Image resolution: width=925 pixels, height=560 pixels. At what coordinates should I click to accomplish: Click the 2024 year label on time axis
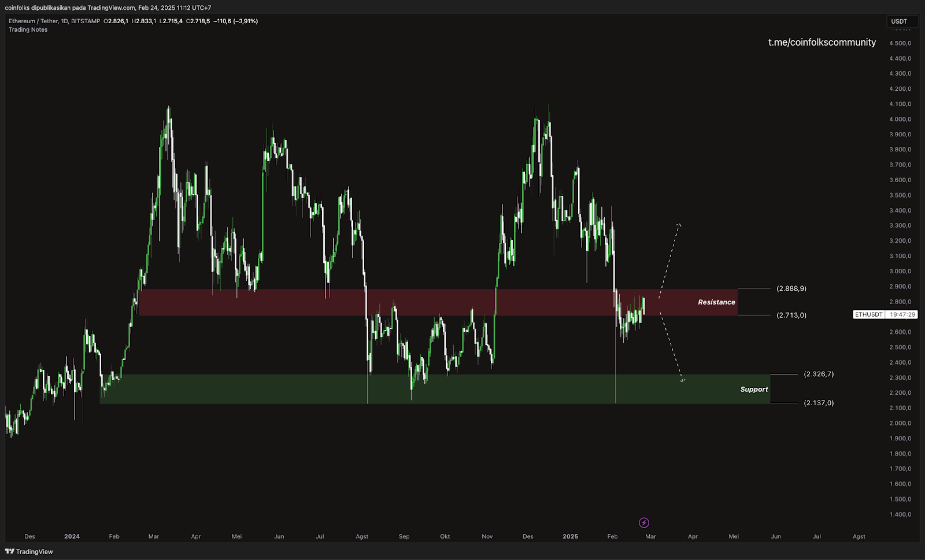coord(72,536)
